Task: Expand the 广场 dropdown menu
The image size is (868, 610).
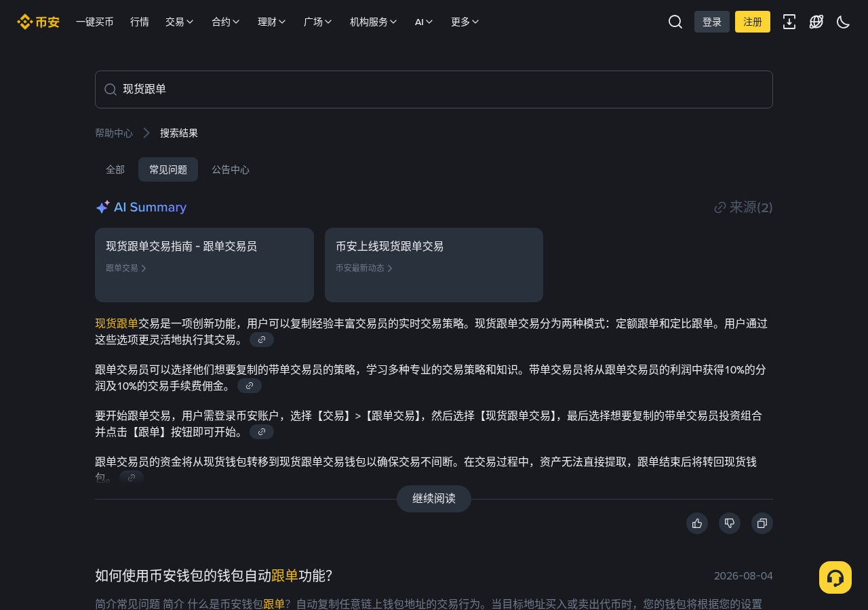Action: click(x=318, y=22)
